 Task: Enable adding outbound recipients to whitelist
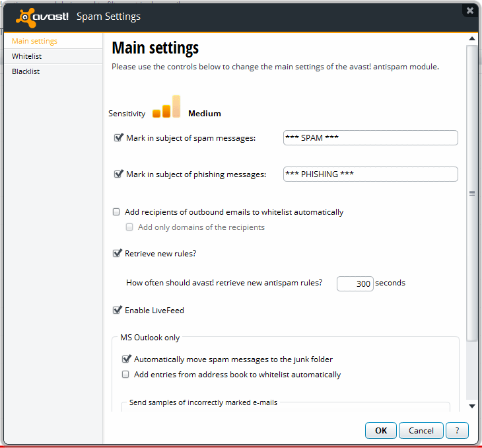pos(116,211)
